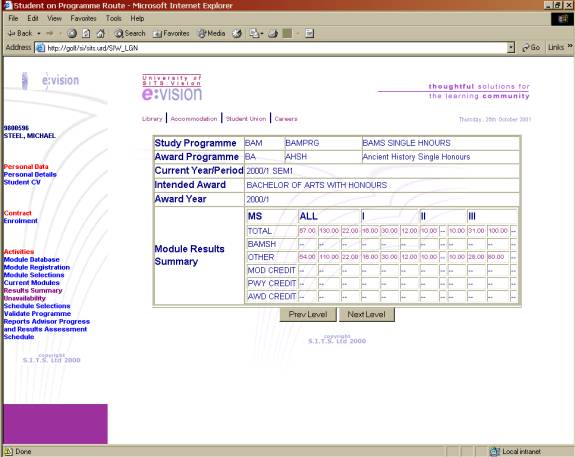Open the Tools menu

(x=114, y=18)
